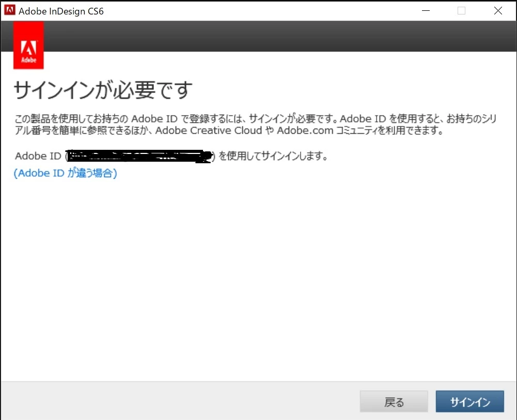Screen dimensions: 517x420
Task: Open the Adobe ID が違う場合 link
Action: point(65,173)
